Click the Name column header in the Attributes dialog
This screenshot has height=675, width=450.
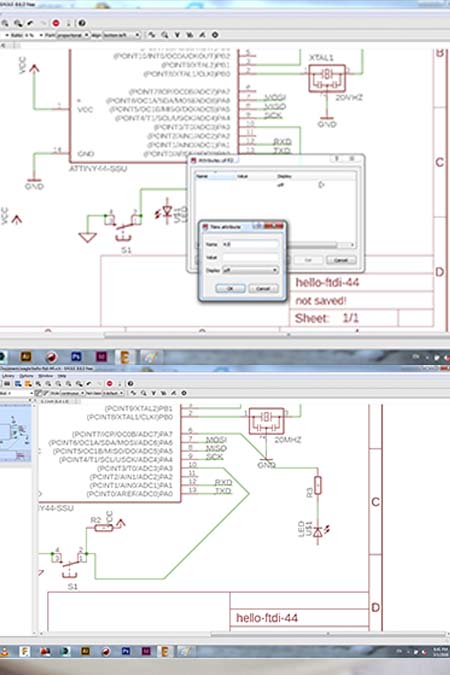214,176
